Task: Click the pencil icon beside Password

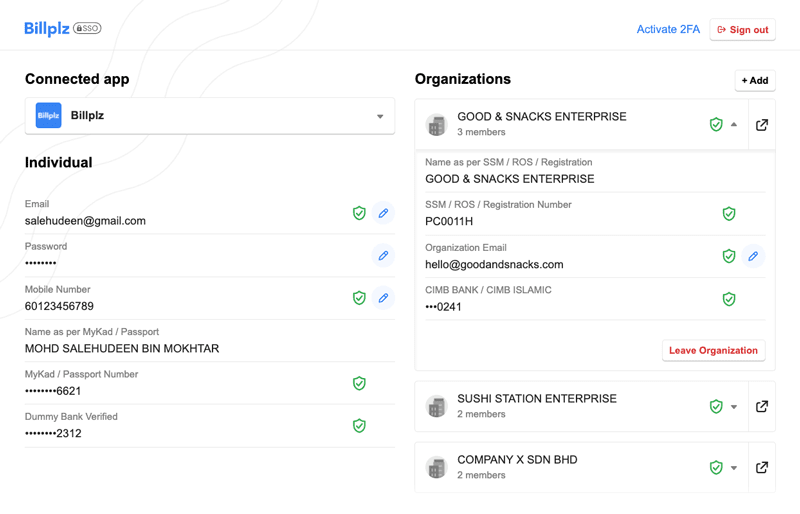Action: [x=383, y=256]
